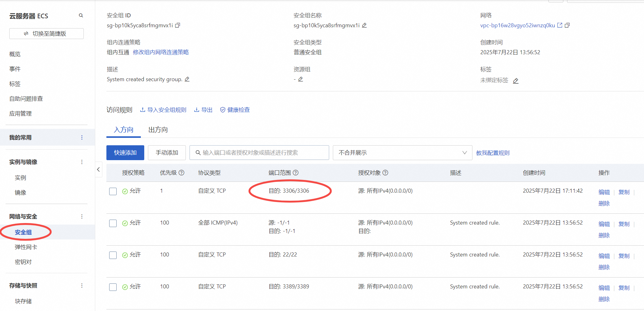This screenshot has width=644, height=311.
Task: Open the 不合并展示 display dropdown
Action: [402, 153]
